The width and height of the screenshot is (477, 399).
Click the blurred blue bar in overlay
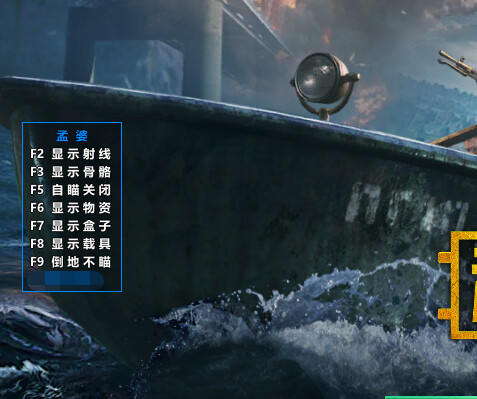66,280
